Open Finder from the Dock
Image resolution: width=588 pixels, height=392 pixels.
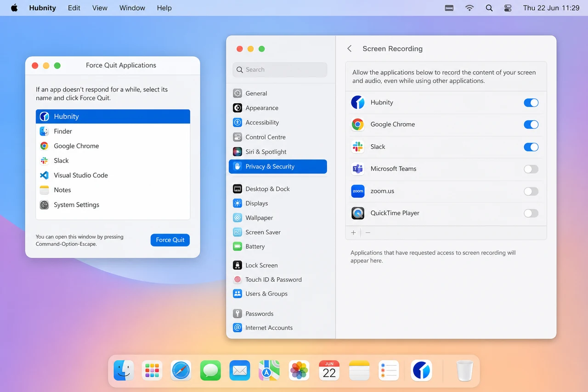[x=124, y=370]
